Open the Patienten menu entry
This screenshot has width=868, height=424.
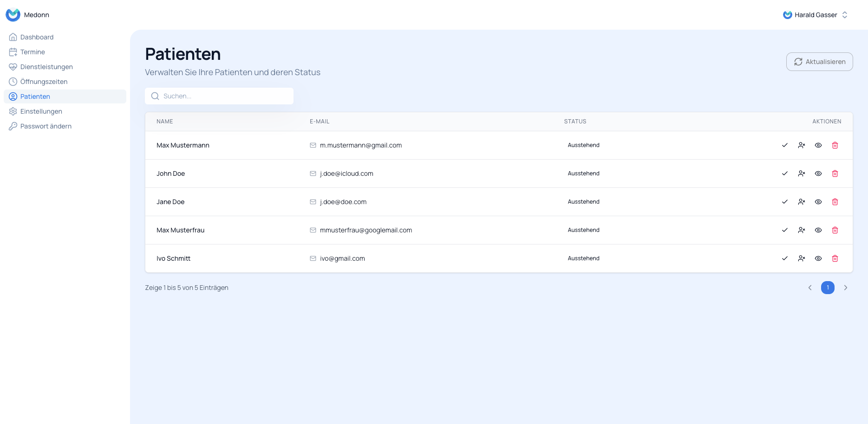[x=35, y=96]
